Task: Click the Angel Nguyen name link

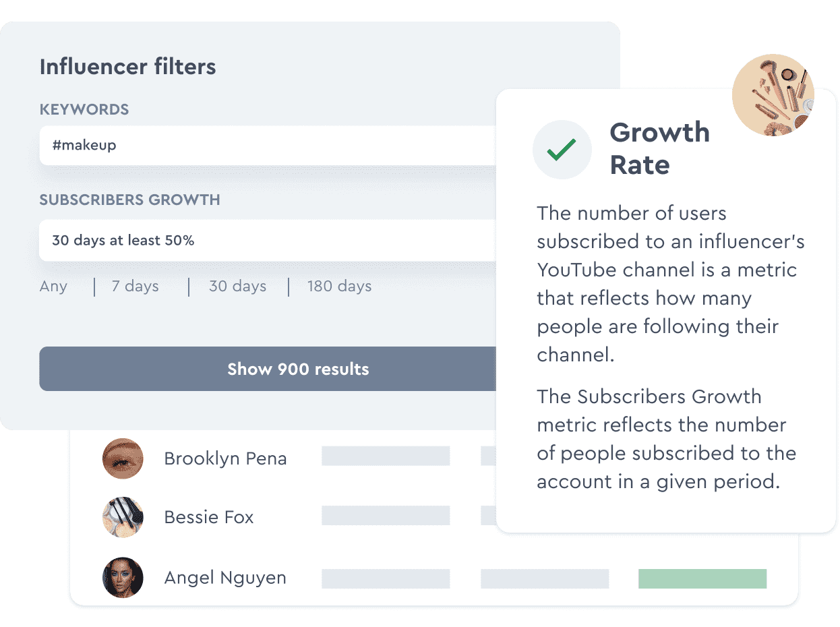Action: tap(225, 578)
